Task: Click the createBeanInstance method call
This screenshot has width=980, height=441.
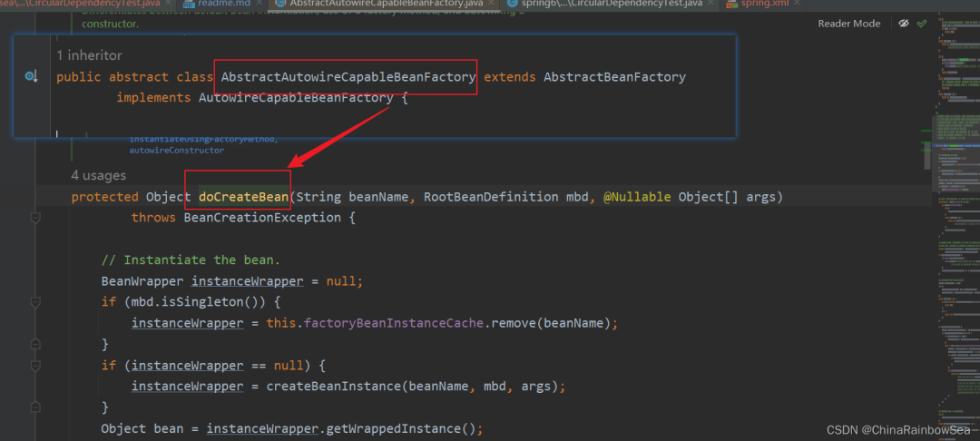Action: pos(334,387)
